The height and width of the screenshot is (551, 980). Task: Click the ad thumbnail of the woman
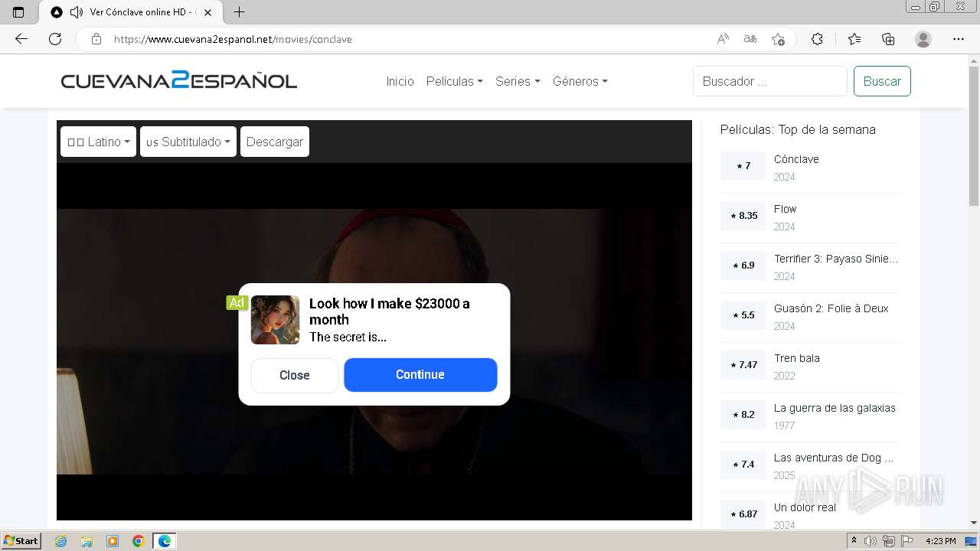coord(276,320)
